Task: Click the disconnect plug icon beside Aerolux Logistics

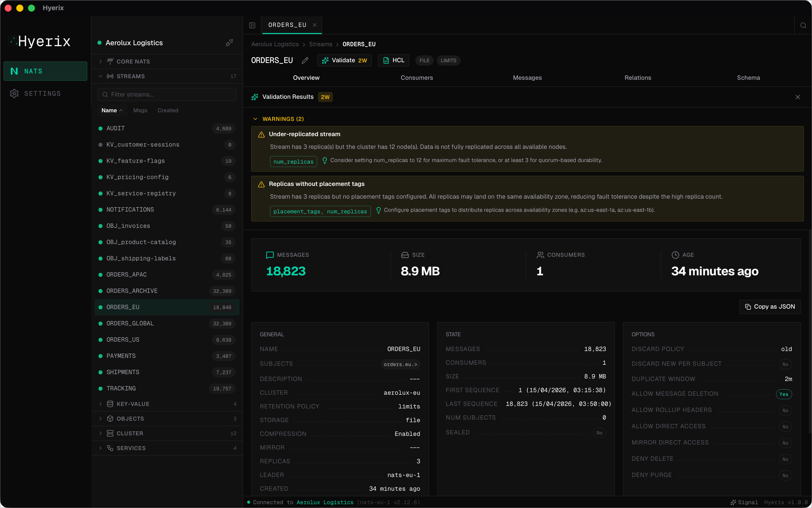Action: (229, 43)
